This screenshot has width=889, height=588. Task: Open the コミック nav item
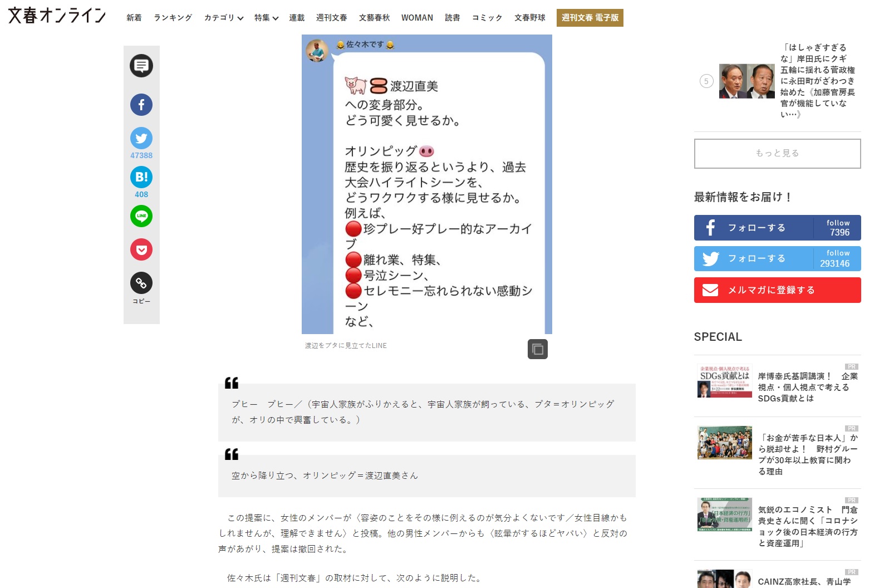pyautogui.click(x=487, y=18)
